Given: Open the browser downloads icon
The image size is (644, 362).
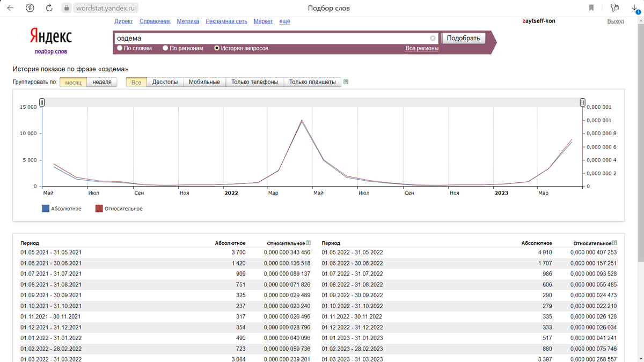Looking at the screenshot, I should click(x=635, y=8).
